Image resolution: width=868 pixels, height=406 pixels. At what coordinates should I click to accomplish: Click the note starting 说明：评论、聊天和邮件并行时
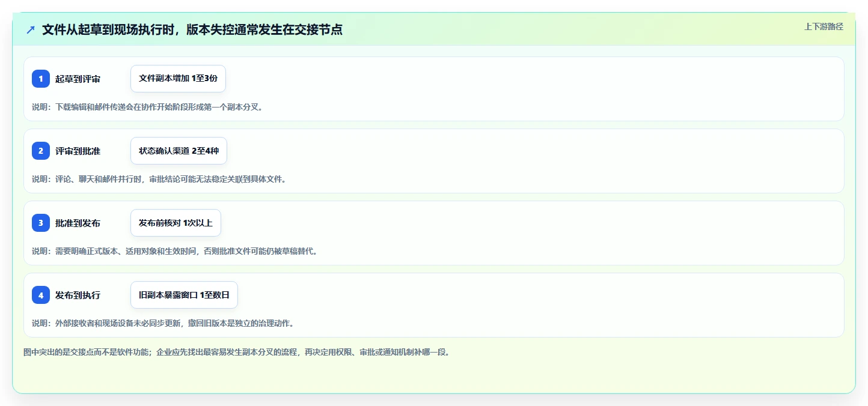[159, 179]
